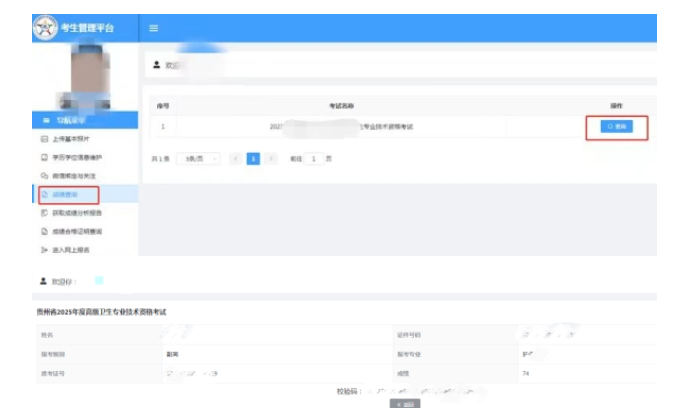Click the 学历学位信息维护 sidebar icon

44,157
